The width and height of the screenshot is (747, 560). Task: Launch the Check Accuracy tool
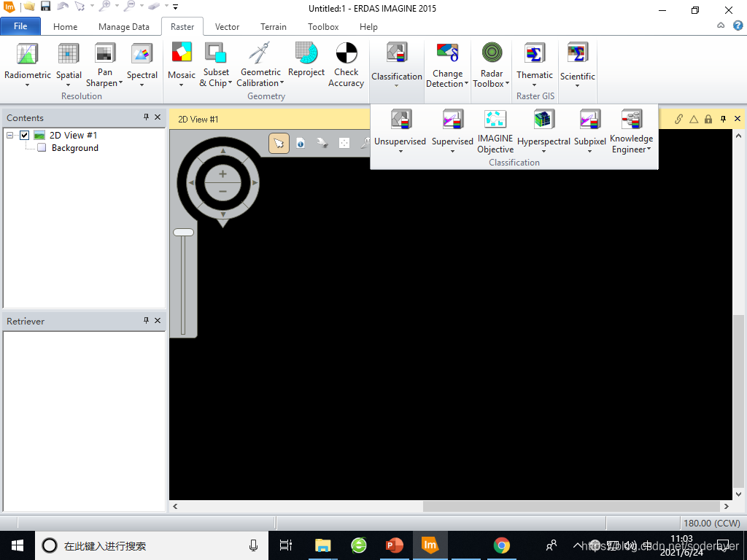(x=346, y=65)
